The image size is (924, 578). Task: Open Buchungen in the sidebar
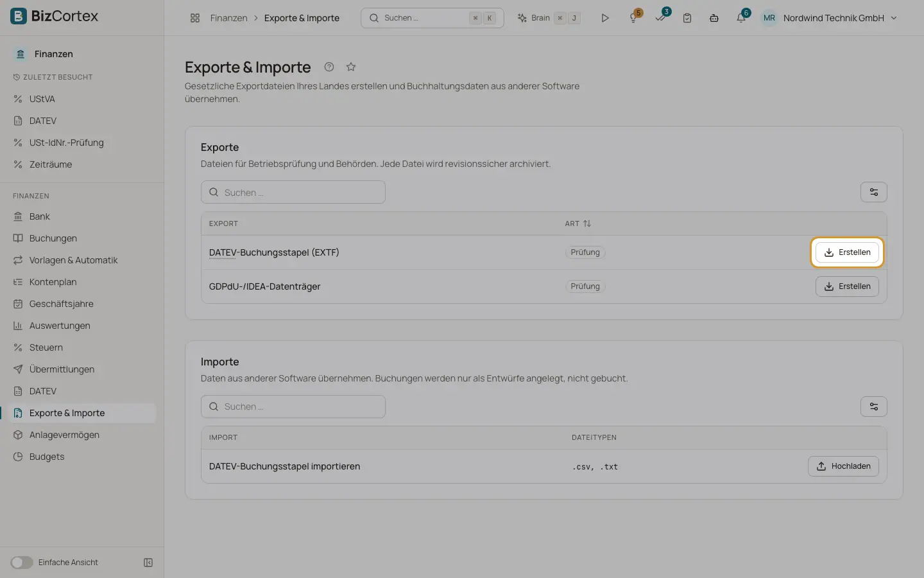pos(81,238)
